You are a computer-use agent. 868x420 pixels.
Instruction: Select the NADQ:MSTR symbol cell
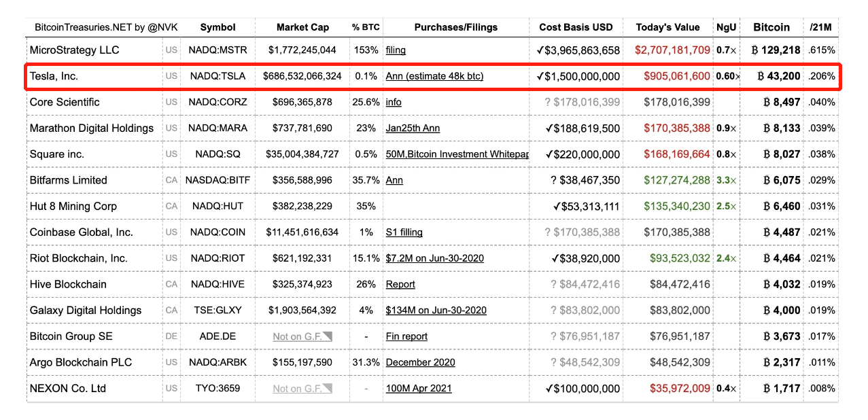(218, 50)
